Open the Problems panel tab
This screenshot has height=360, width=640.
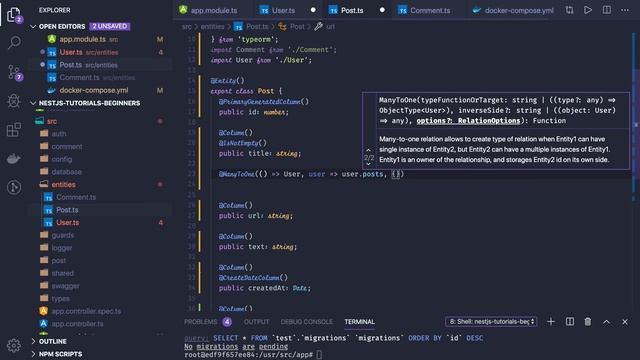tap(207, 322)
